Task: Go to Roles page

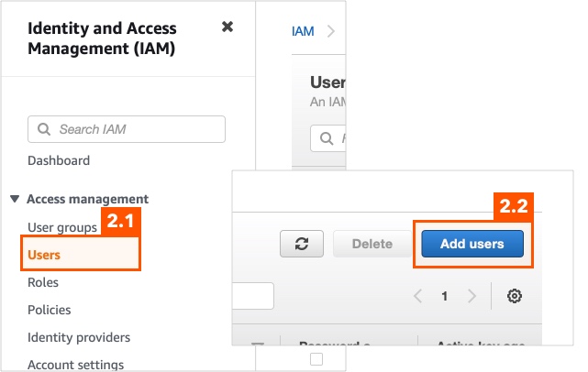Action: coord(43,282)
